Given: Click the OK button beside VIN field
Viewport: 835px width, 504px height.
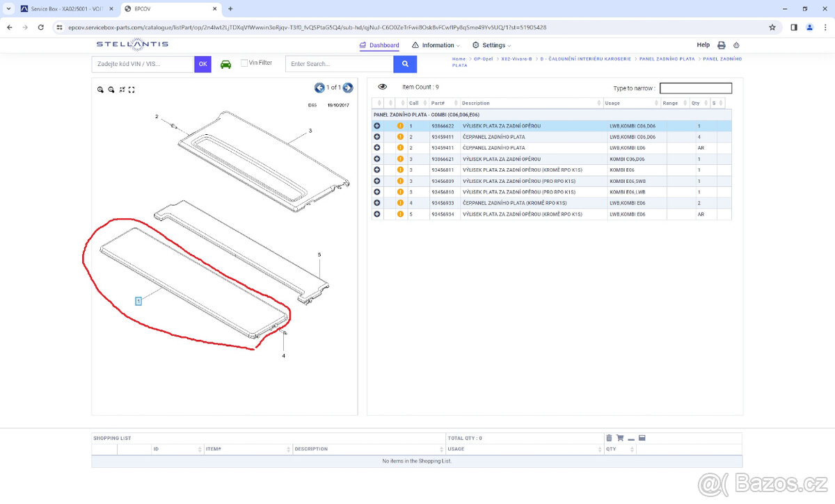Looking at the screenshot, I should (202, 64).
